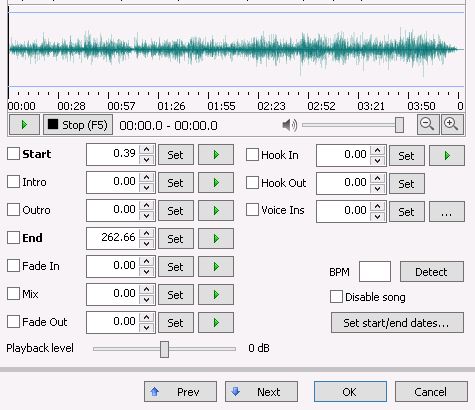Click the green play button below the waveform
Image resolution: width=475 pixels, height=410 pixels.
click(x=24, y=125)
